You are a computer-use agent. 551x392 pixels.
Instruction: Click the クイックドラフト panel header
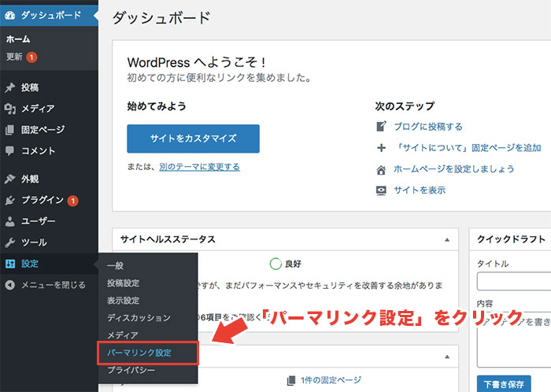point(510,239)
